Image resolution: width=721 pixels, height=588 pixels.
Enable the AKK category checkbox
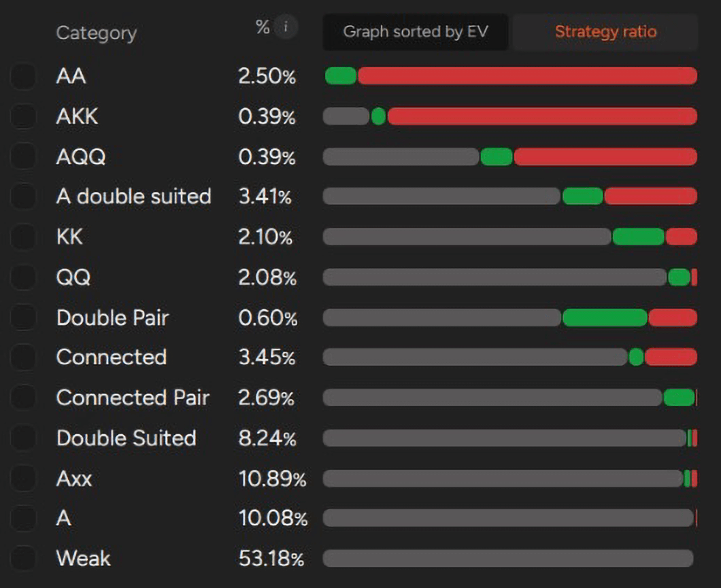pyautogui.click(x=23, y=116)
